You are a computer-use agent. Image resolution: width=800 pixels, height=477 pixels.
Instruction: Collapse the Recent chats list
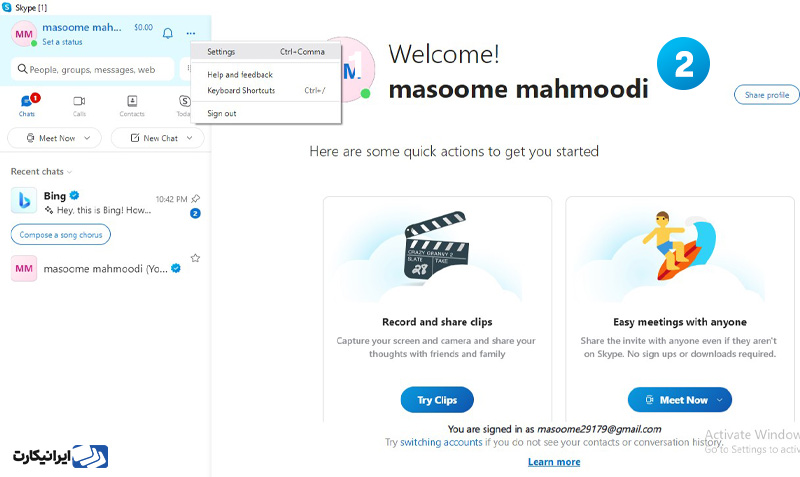click(x=41, y=171)
